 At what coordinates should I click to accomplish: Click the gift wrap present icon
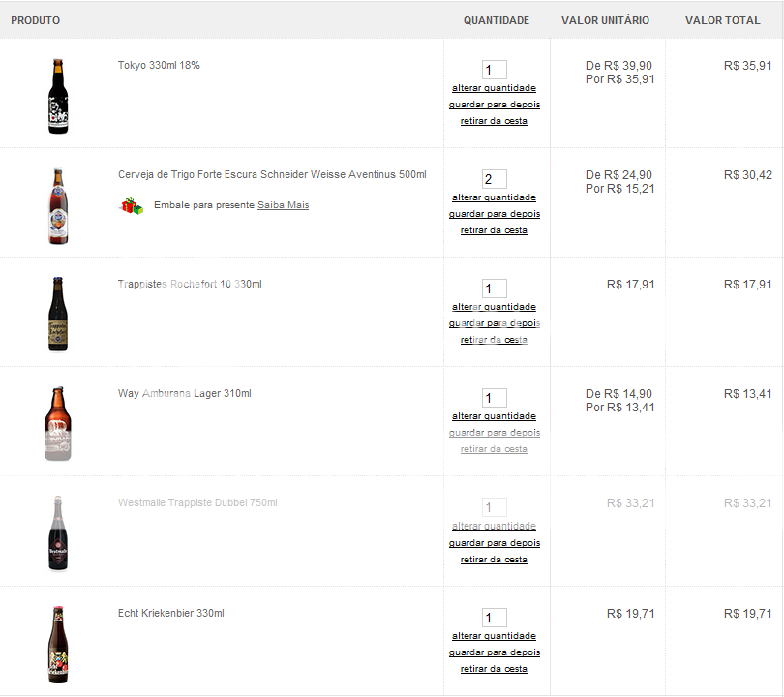131,205
